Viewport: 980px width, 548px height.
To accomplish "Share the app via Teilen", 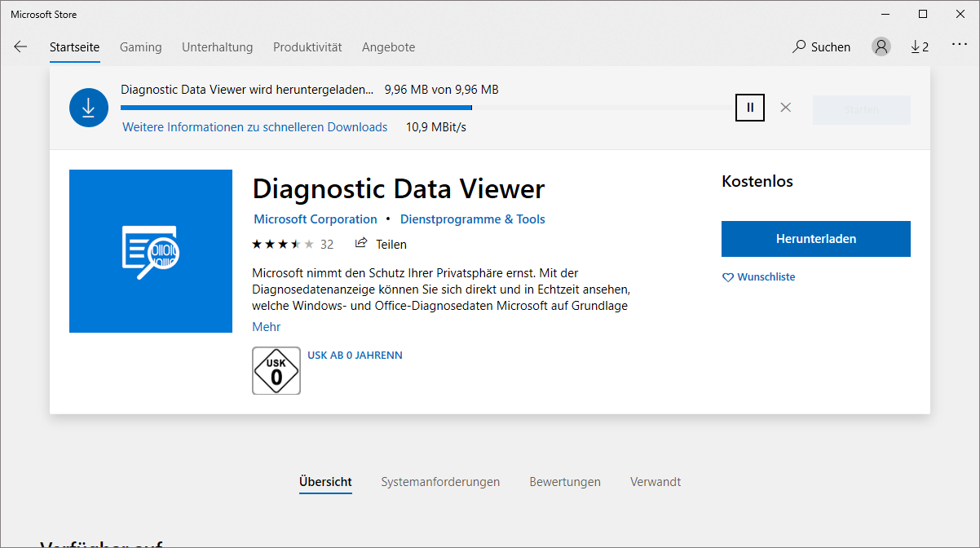I will (x=381, y=244).
